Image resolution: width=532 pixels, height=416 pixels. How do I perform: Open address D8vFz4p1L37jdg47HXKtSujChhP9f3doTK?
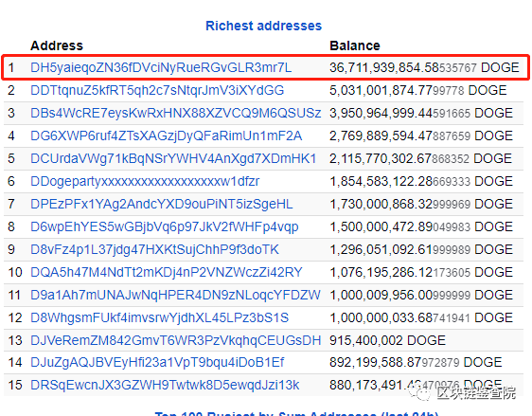point(154,249)
